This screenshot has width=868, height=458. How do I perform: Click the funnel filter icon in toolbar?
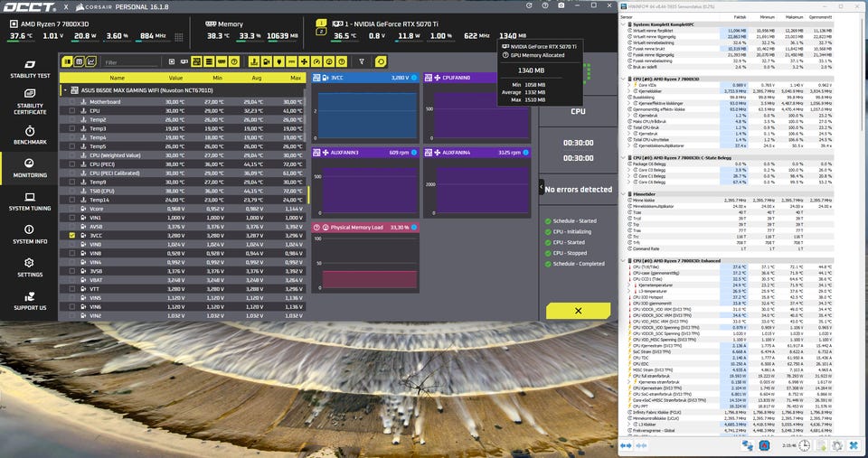pyautogui.click(x=362, y=61)
